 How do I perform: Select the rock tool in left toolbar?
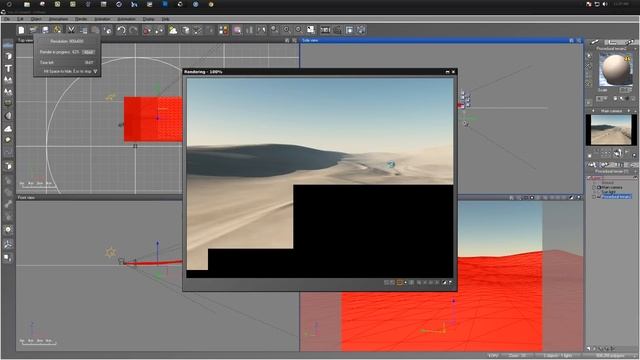click(x=8, y=140)
